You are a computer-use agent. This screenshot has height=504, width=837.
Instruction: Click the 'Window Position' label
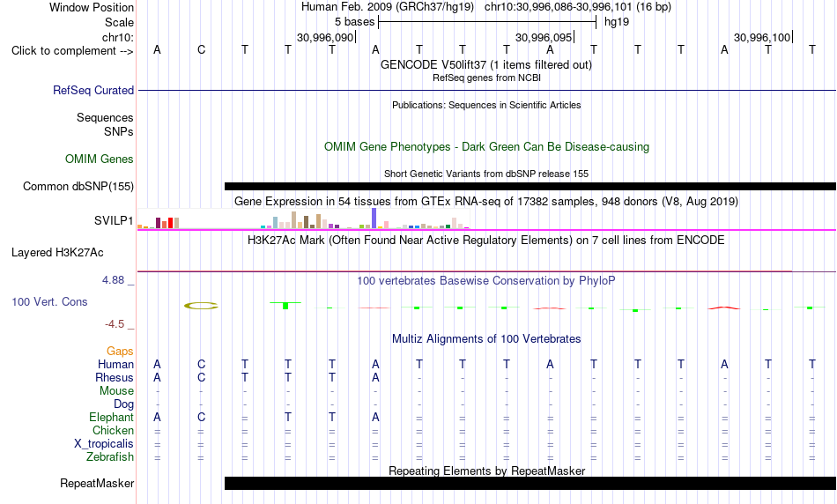click(x=92, y=7)
